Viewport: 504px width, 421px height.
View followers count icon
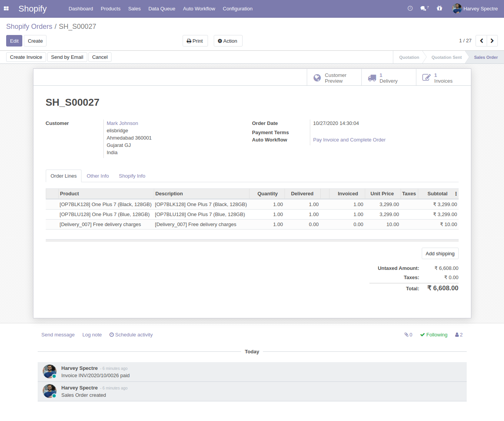pos(459,335)
